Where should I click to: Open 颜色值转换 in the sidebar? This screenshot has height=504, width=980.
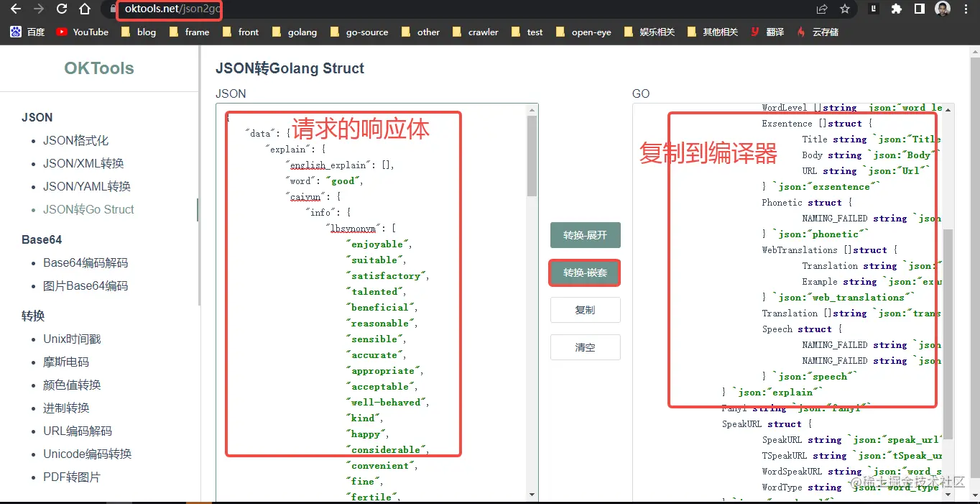pos(72,385)
